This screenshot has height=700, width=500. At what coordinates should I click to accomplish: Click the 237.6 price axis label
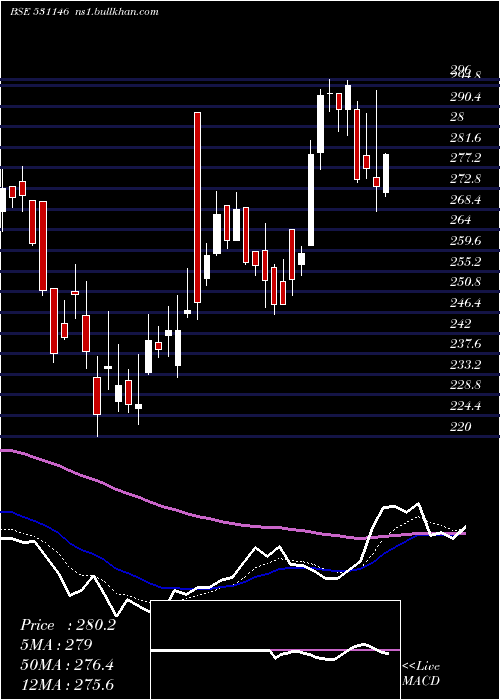pyautogui.click(x=466, y=344)
